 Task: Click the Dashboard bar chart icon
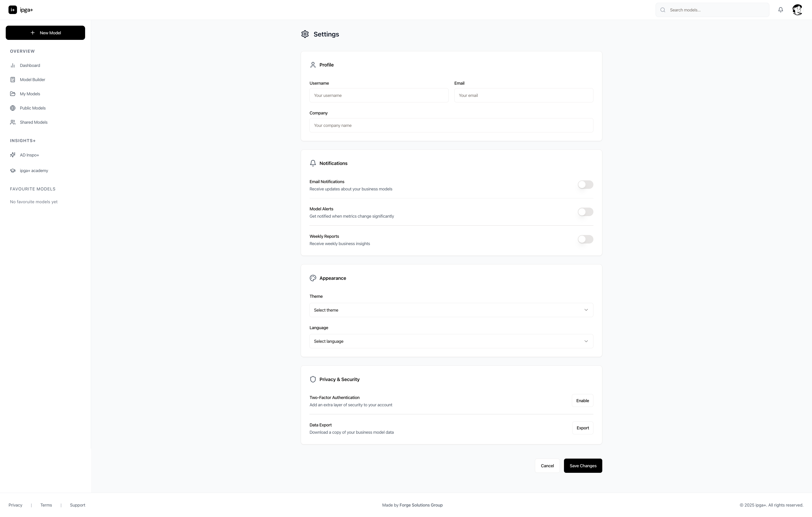pos(13,65)
